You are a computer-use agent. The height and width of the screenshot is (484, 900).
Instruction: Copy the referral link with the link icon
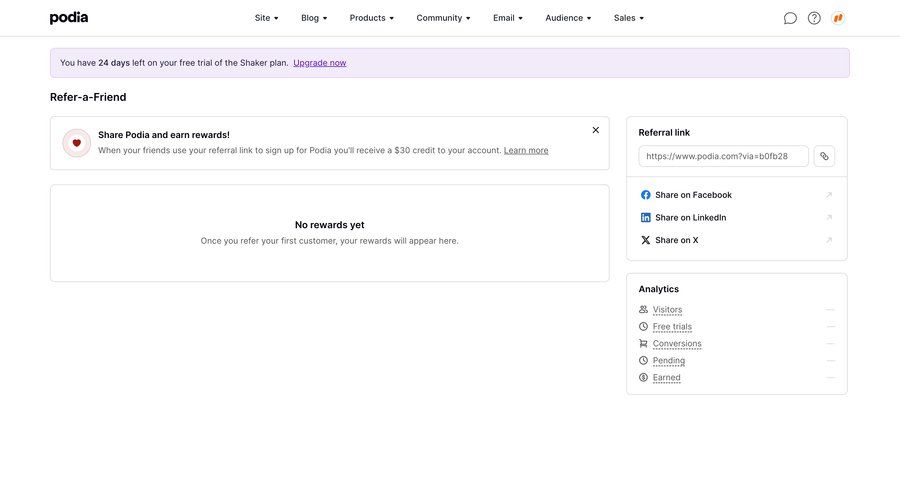tap(824, 156)
